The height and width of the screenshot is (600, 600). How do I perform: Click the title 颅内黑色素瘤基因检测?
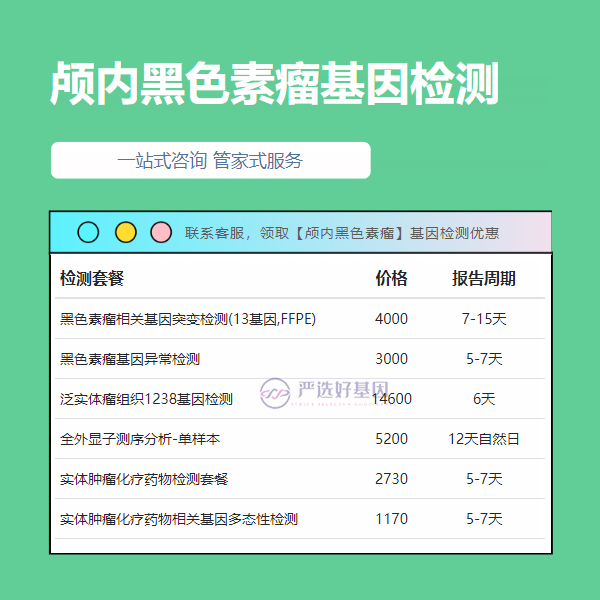pos(274,83)
